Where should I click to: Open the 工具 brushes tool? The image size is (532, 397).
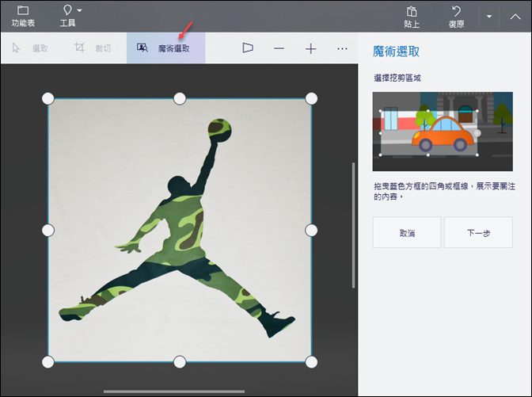click(67, 10)
